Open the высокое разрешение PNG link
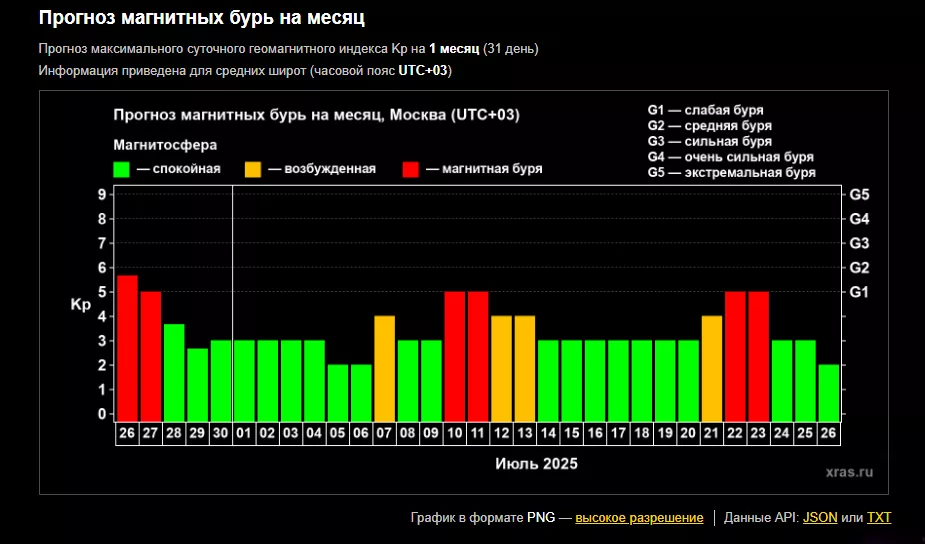 [x=639, y=517]
